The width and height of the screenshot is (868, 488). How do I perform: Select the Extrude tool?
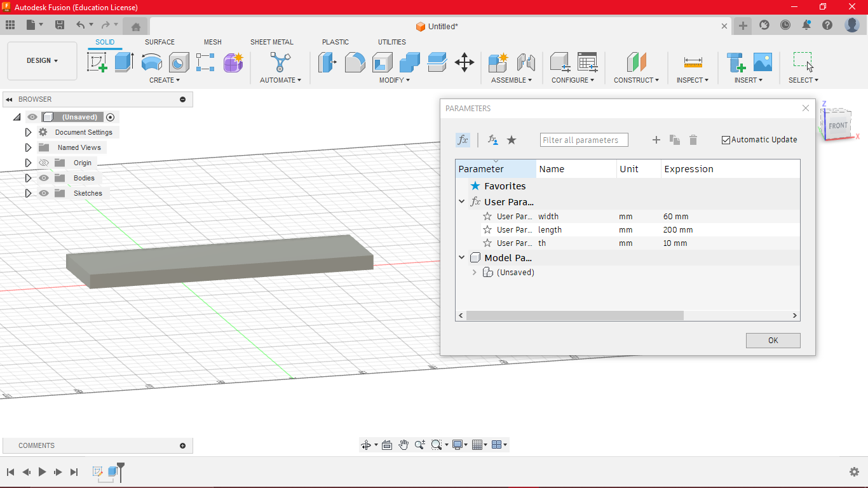(x=124, y=62)
